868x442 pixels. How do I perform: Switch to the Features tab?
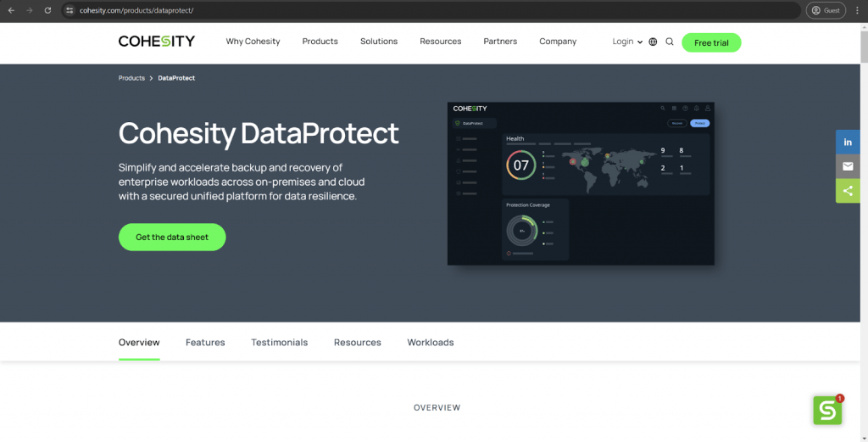pos(205,343)
